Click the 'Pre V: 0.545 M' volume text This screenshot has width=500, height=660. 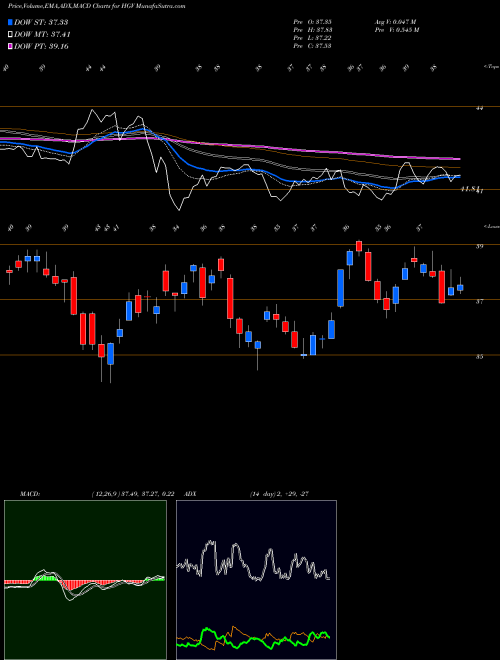[398, 30]
